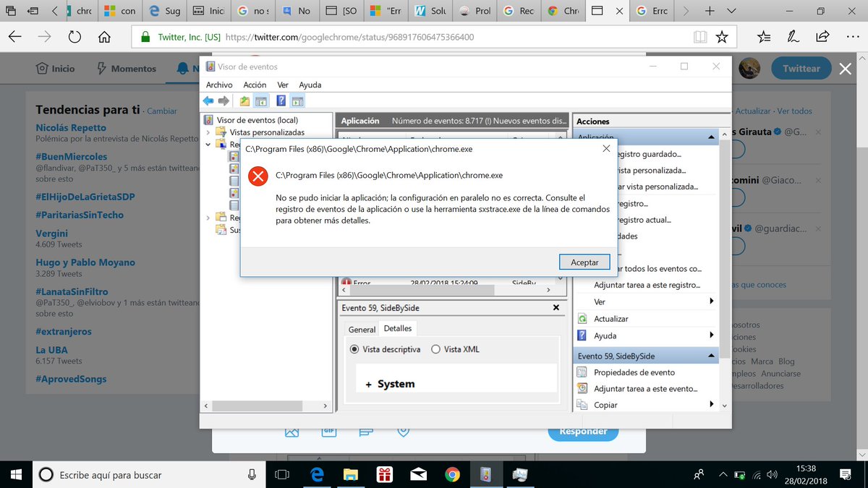
Task: Click the Aceptar button in error dialog
Action: tap(584, 262)
